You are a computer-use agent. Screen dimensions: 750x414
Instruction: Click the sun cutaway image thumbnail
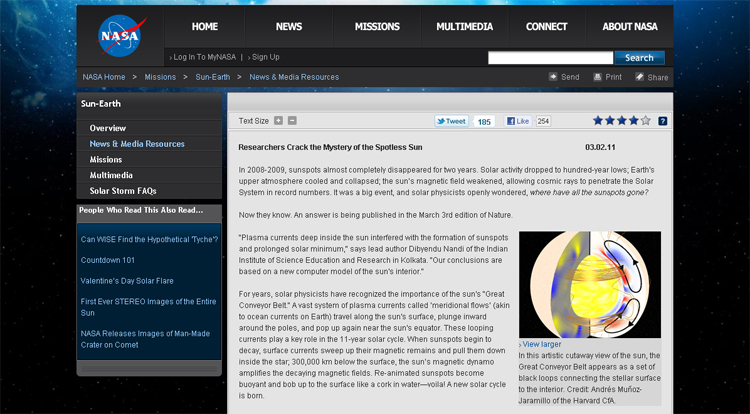pyautogui.click(x=589, y=285)
